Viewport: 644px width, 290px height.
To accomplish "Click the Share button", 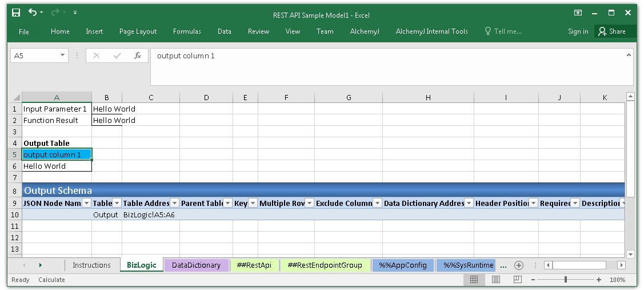I will [x=612, y=31].
